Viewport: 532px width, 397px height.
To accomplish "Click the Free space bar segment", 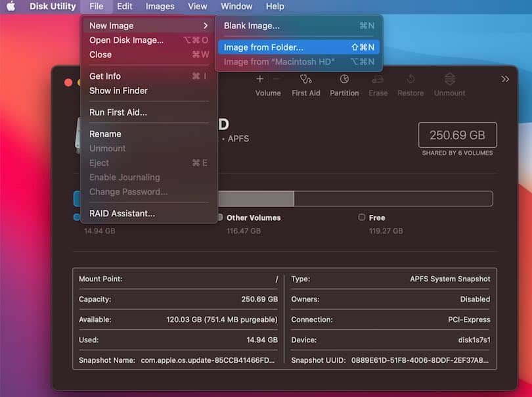I will pos(393,198).
